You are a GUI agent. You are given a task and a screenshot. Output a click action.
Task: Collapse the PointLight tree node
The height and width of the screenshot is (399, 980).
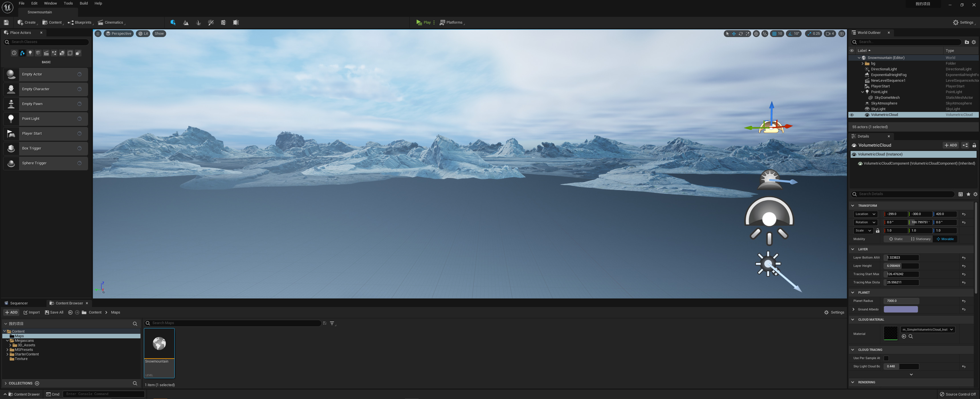click(x=862, y=92)
